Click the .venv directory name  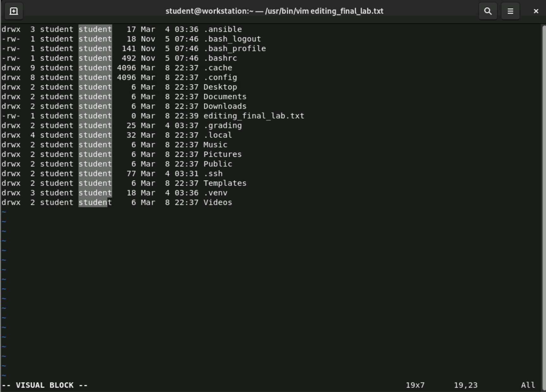pos(215,193)
